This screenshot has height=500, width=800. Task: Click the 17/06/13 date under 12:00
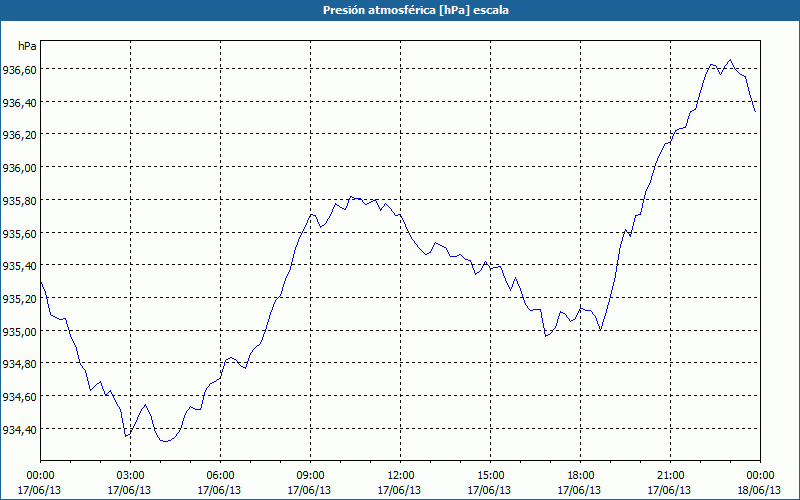coord(399,490)
